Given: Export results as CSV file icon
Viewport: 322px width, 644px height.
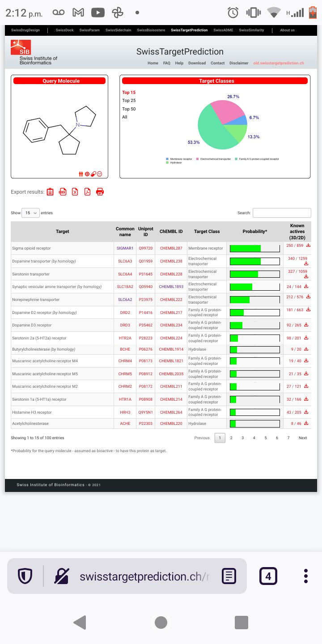Looking at the screenshot, I should [x=63, y=192].
